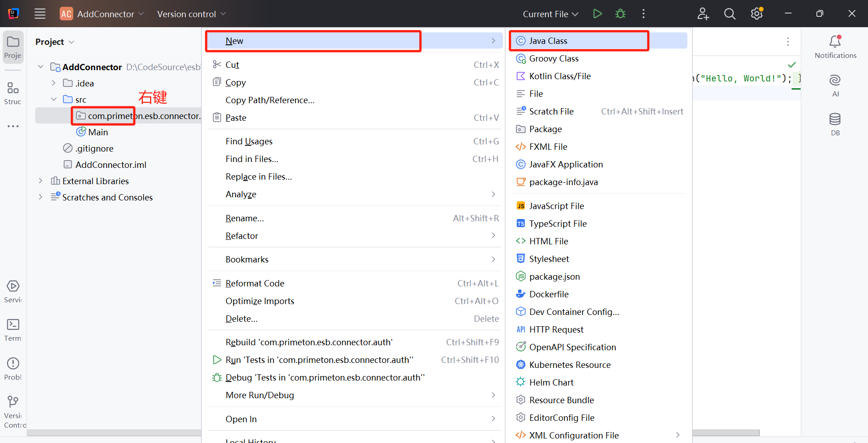Open the Version control dropdown

[x=191, y=14]
